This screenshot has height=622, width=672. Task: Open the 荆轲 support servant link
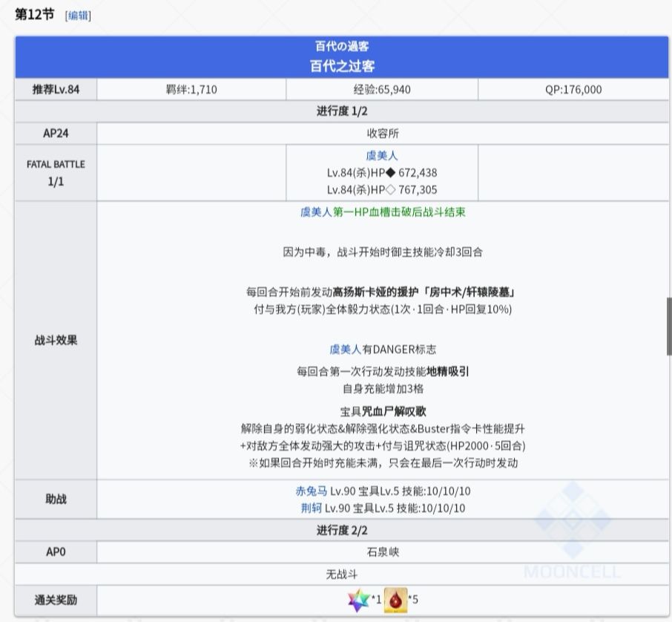click(311, 508)
